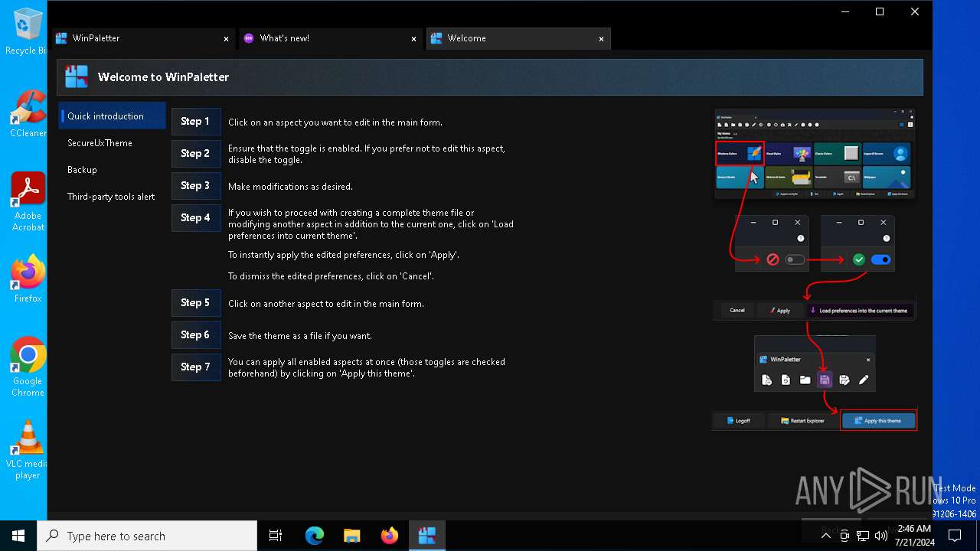This screenshot has width=980, height=551.
Task: Click the taskbar search box
Action: [147, 536]
